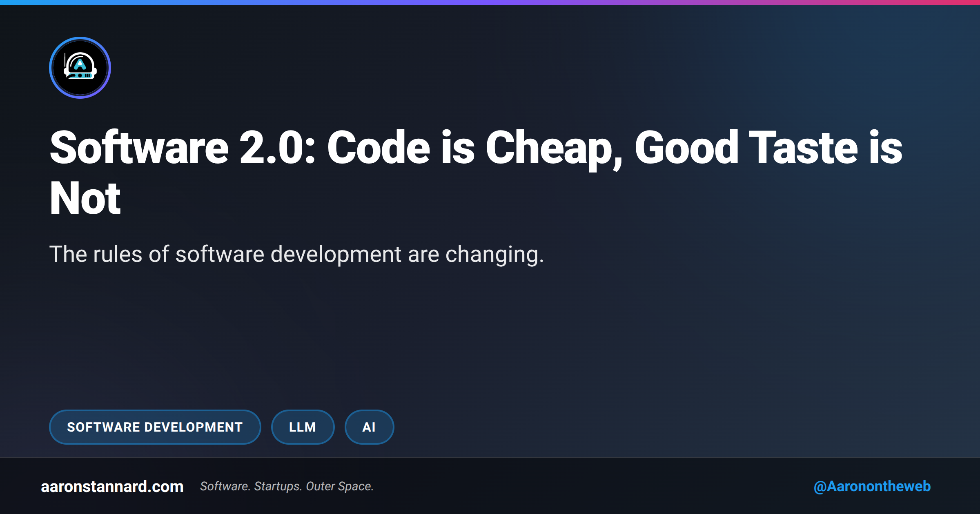The width and height of the screenshot is (980, 514).
Task: Select the LLM tag pill
Action: [303, 427]
